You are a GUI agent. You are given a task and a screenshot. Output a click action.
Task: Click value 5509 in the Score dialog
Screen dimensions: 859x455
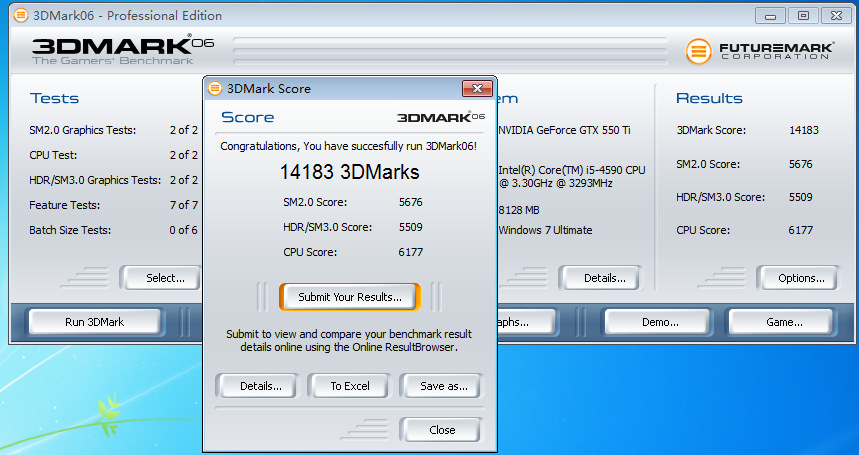pyautogui.click(x=410, y=227)
